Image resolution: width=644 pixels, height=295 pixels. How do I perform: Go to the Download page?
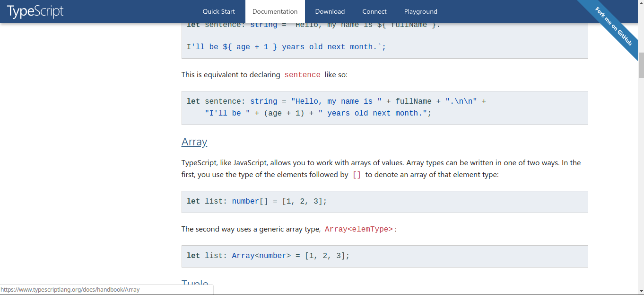pos(330,11)
